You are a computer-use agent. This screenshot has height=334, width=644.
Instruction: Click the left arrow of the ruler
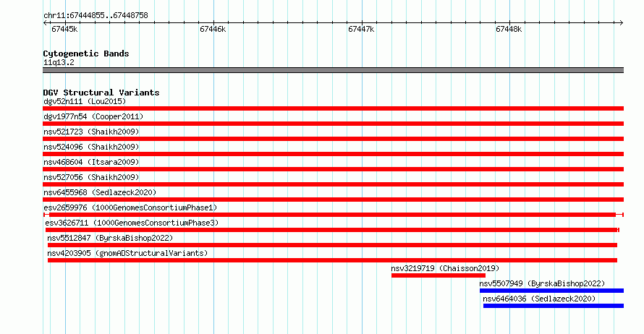[x=45, y=23]
